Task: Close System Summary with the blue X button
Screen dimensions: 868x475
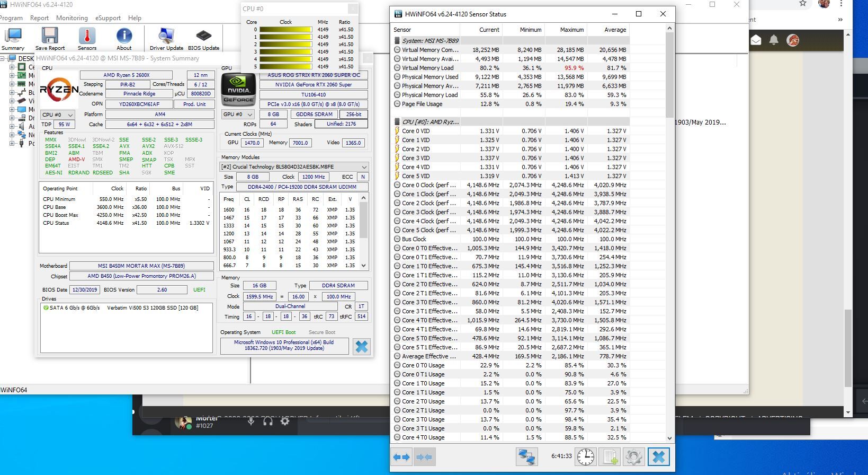Action: [362, 347]
